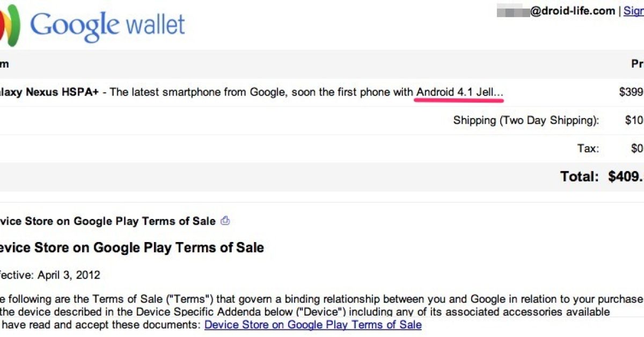
Task: Click the "have read and accept these documents" text
Action: 100,325
